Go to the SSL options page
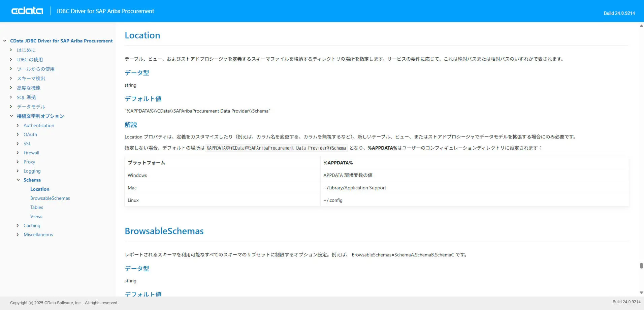Viewport: 644px width, 310px height. point(27,144)
